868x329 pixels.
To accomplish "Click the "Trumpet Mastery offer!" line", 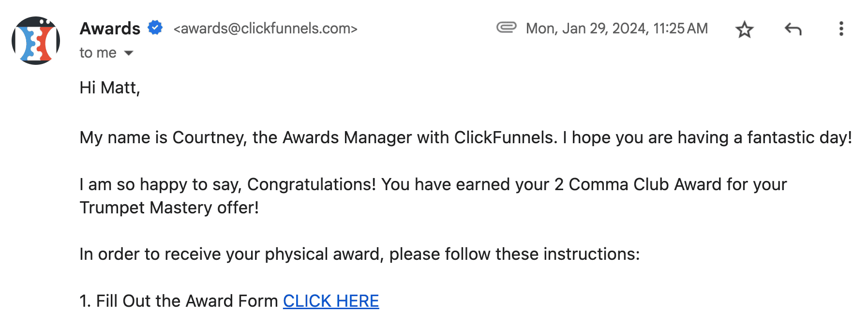I will coord(169,208).
